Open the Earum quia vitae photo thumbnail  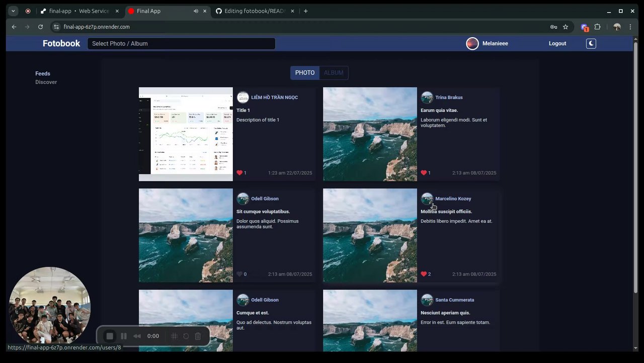pyautogui.click(x=370, y=134)
